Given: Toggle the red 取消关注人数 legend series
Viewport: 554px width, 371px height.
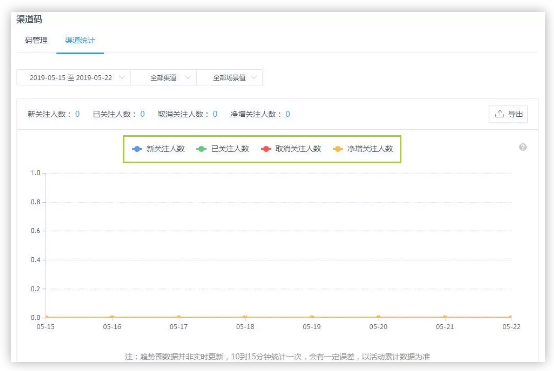Looking at the screenshot, I should pyautogui.click(x=291, y=149).
